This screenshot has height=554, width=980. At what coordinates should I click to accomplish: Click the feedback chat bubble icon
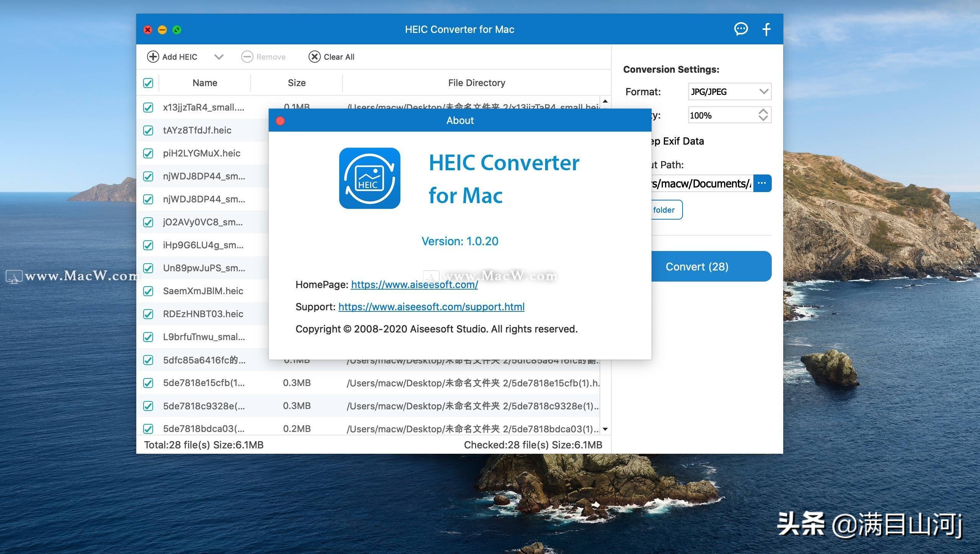[x=741, y=29]
